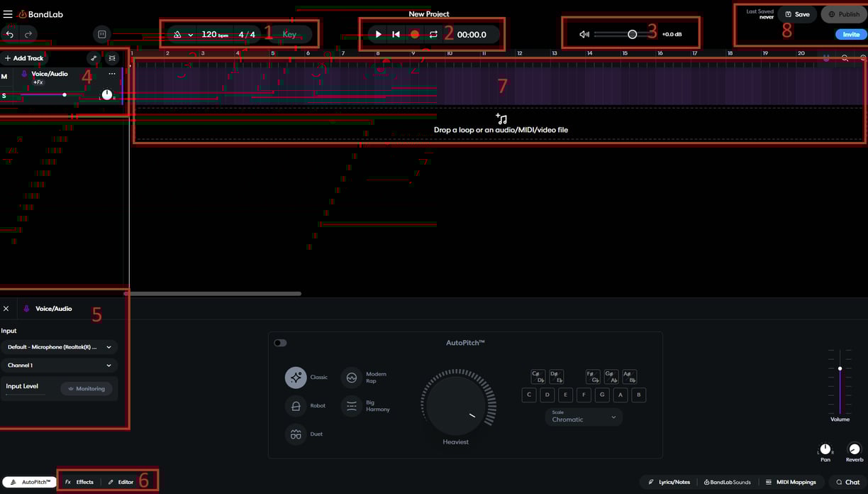Toggle the C# / Db note key
This screenshot has width=868, height=494.
tap(538, 377)
